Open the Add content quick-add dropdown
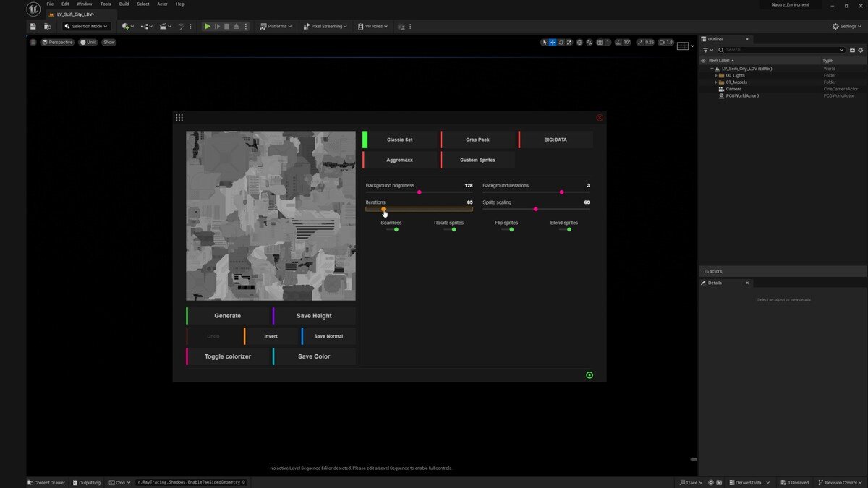This screenshot has width=868, height=488. point(128,26)
